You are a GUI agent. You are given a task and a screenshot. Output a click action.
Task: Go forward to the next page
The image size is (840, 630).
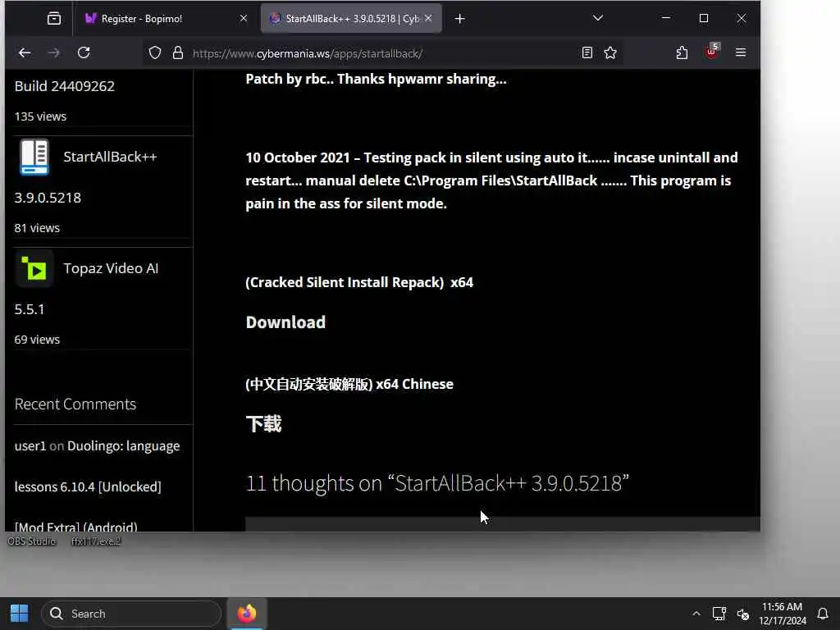click(x=53, y=52)
